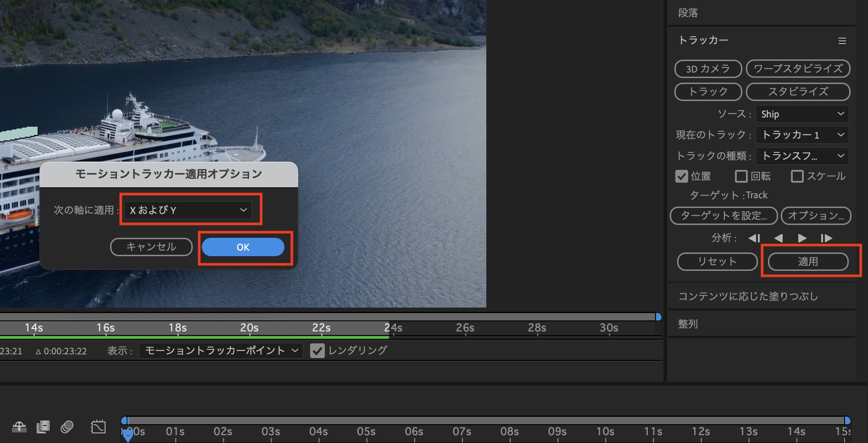The width and height of the screenshot is (868, 443).
Task: Click the スタビライズ button
Action: (798, 92)
